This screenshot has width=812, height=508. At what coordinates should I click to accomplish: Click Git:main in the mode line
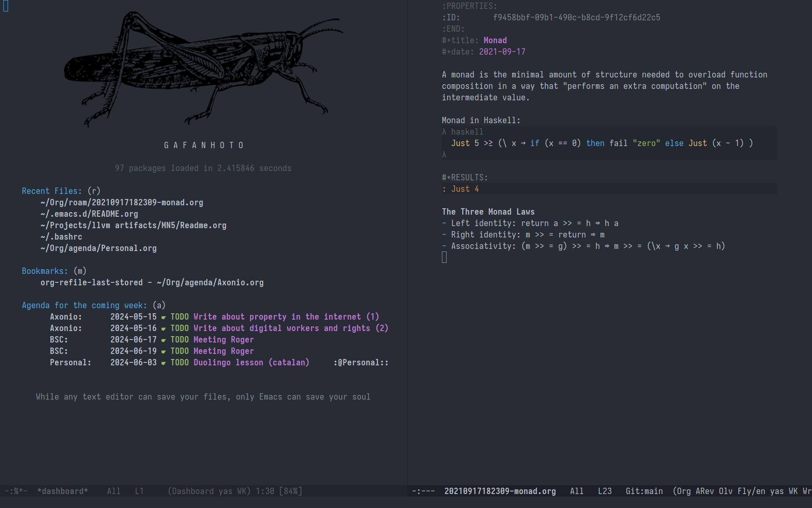(644, 491)
